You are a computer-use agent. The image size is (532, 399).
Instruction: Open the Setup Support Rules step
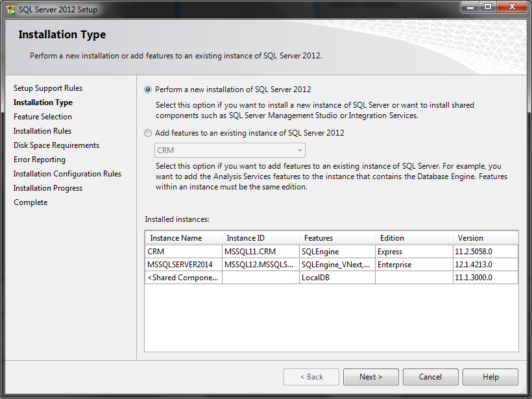coord(45,88)
